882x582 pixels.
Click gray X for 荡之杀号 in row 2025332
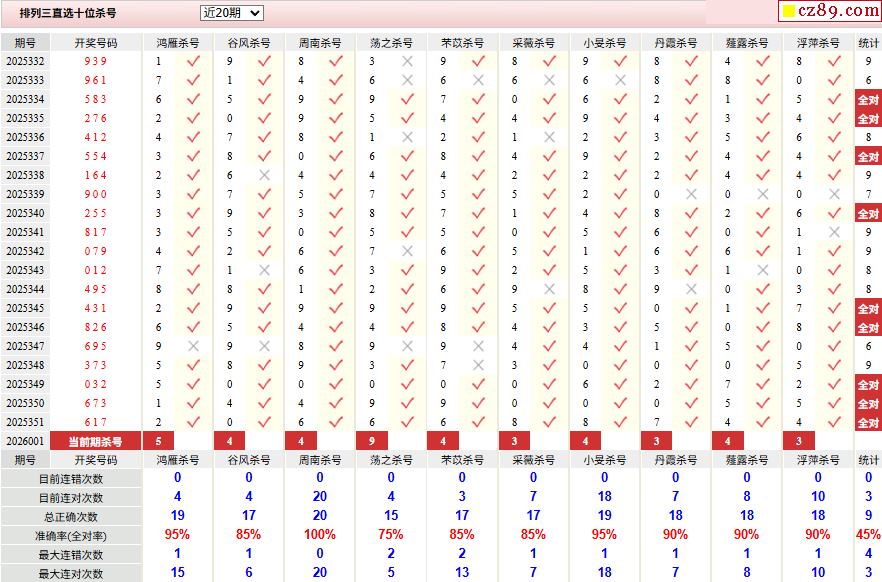pyautogui.click(x=407, y=61)
